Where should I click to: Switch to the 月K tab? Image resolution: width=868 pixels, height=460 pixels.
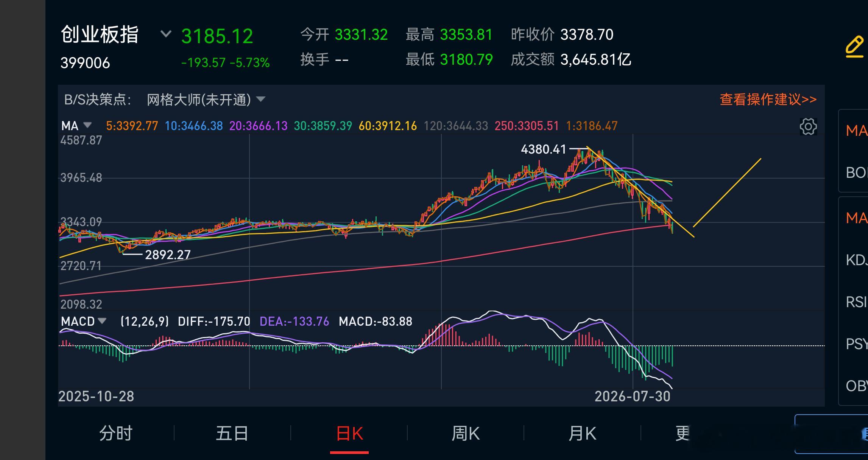582,433
